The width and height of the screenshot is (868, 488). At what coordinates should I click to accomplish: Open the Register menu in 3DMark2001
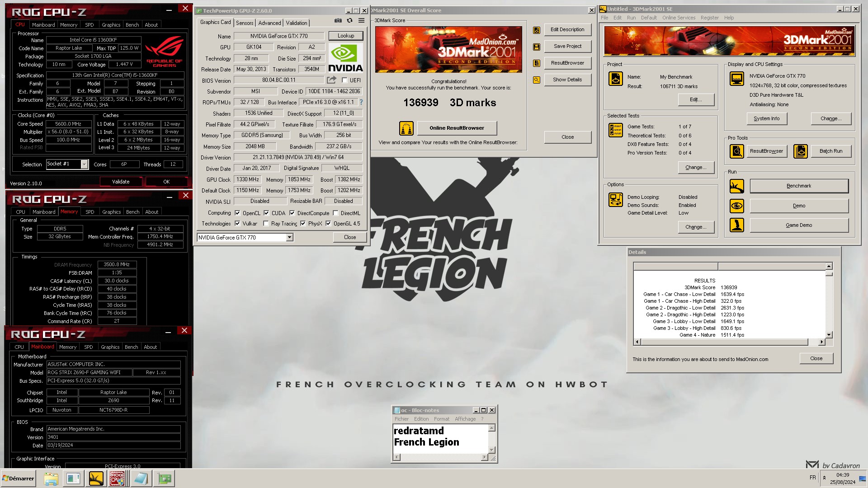click(x=709, y=18)
